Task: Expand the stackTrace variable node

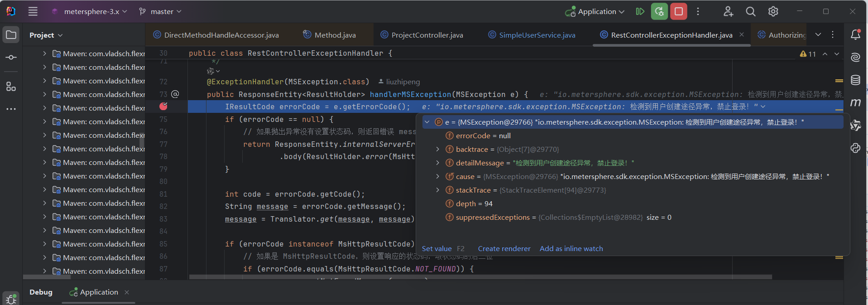Action: (437, 190)
